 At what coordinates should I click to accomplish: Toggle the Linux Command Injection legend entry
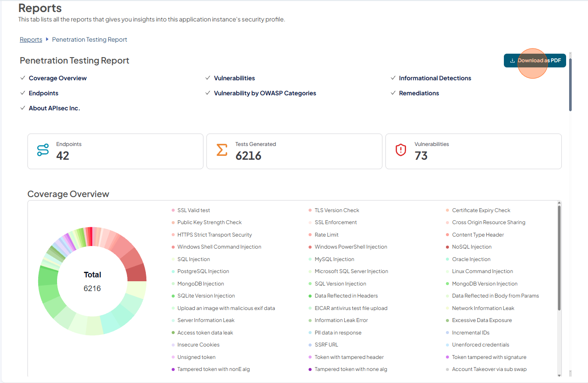click(479, 271)
